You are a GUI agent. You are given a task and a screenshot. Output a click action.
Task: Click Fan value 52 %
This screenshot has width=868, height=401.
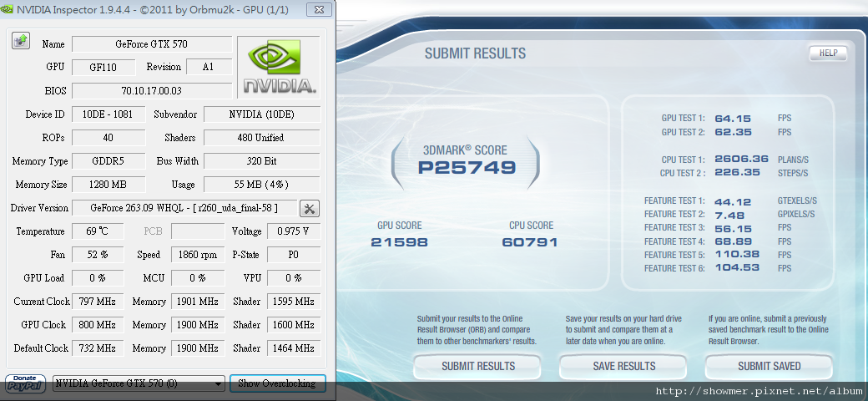tap(98, 255)
